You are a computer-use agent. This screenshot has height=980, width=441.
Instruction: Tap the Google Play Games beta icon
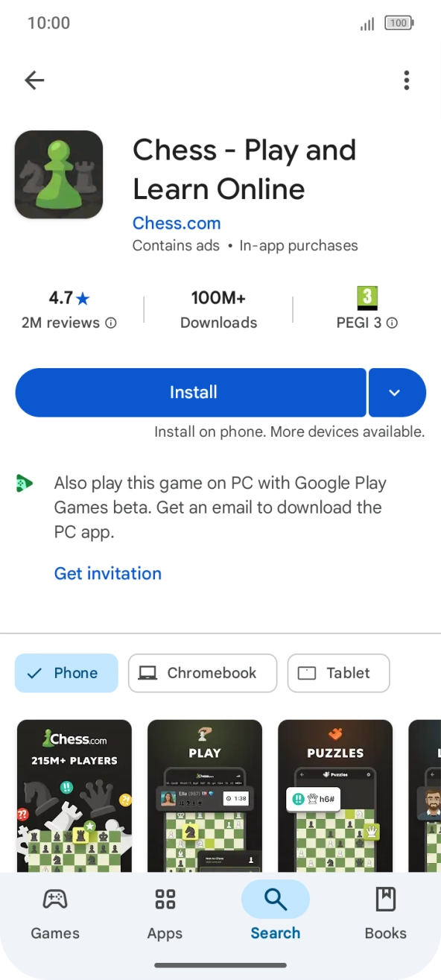24,483
